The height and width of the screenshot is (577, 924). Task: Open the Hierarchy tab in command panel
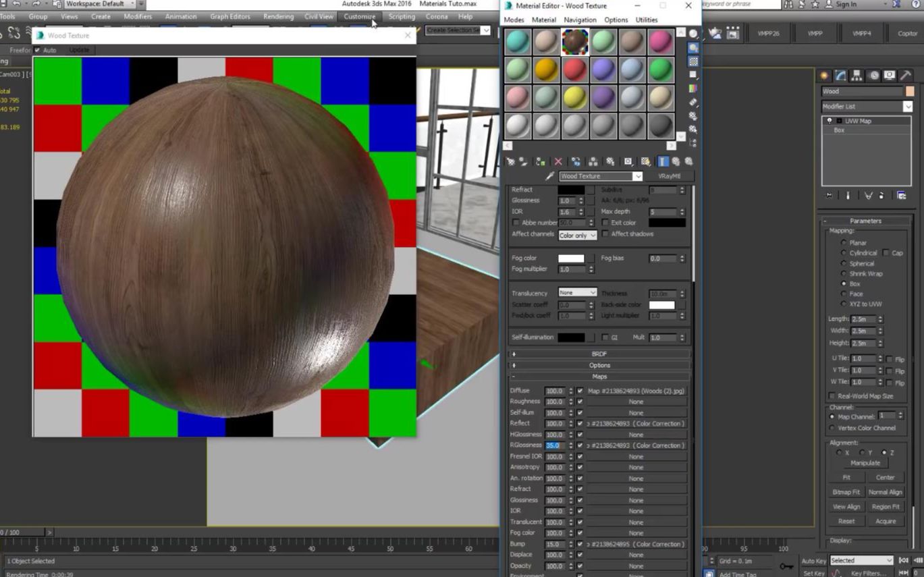857,76
